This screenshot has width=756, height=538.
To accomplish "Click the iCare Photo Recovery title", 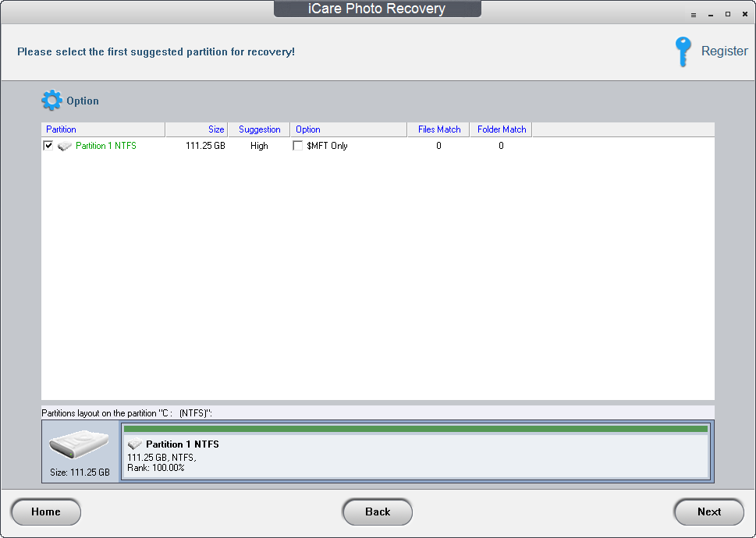I will tap(377, 9).
